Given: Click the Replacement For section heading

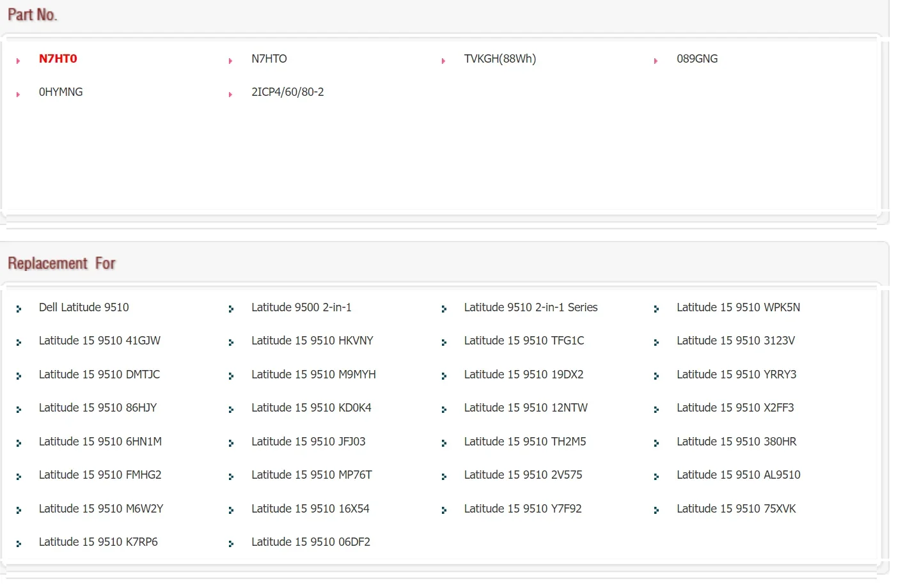Looking at the screenshot, I should pyautogui.click(x=61, y=263).
